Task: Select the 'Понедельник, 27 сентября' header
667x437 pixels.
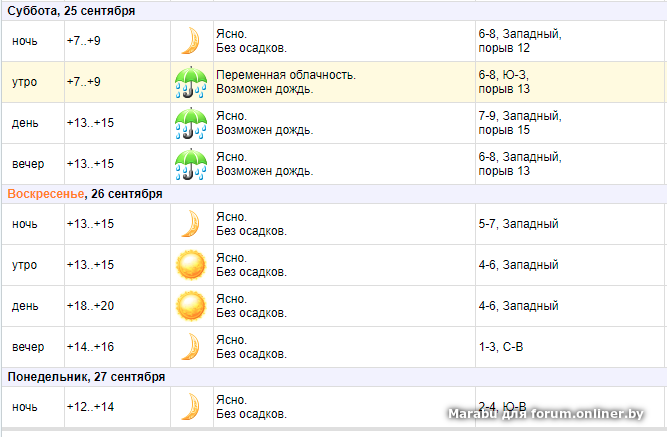Action: (86, 377)
